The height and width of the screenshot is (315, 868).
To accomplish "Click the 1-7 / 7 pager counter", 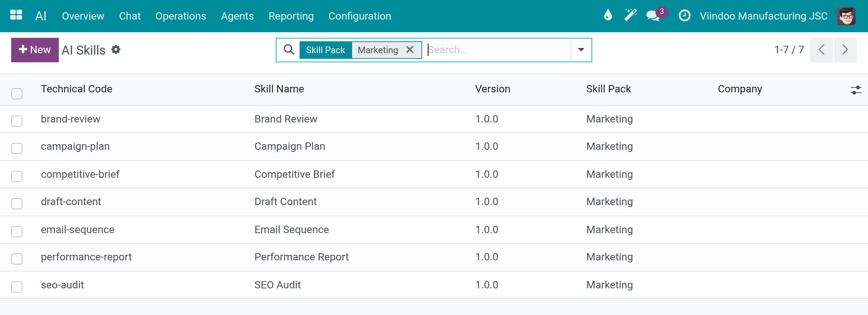I will click(x=789, y=50).
